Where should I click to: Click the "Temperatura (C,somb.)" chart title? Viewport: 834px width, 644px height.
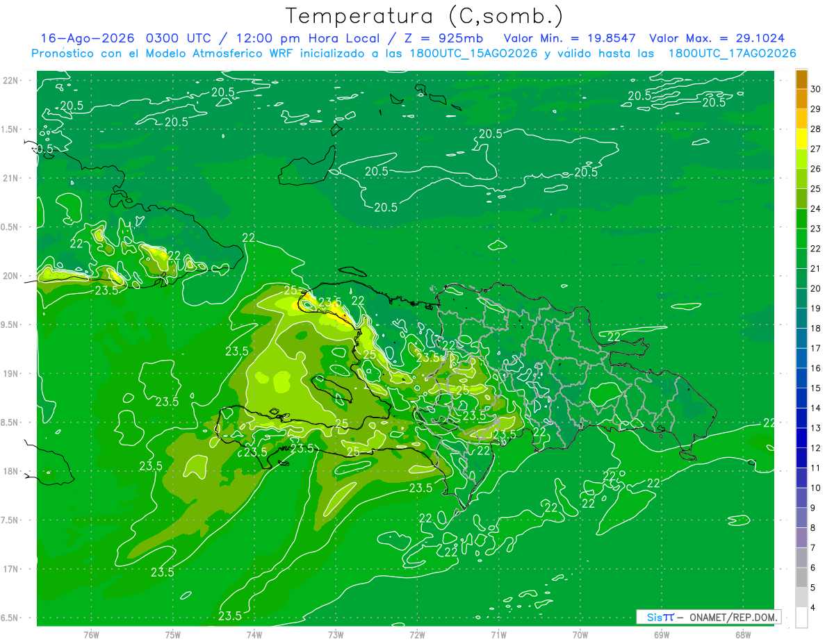point(424,15)
